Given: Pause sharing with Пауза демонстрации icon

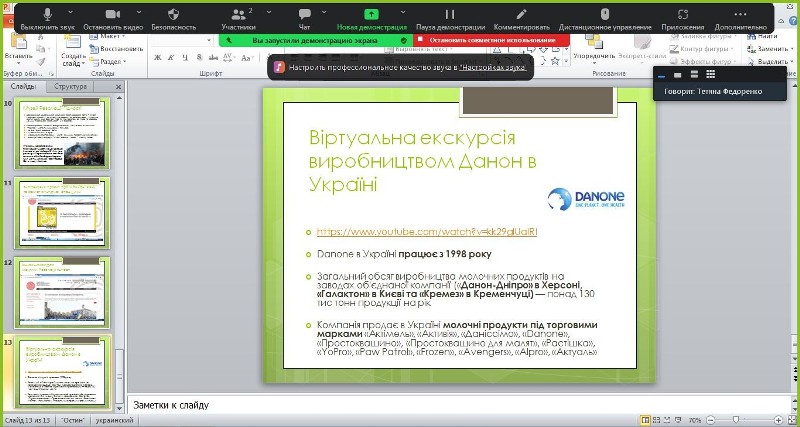Looking at the screenshot, I should [450, 14].
